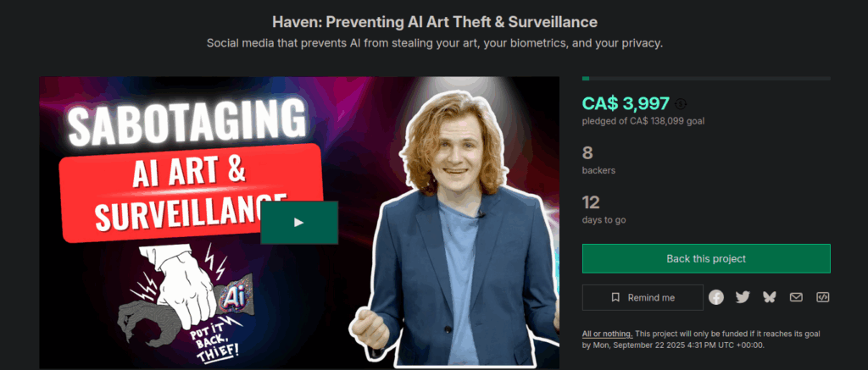The image size is (868, 370).
Task: Click the pledged of CA$ 138,099 goal text
Action: pyautogui.click(x=643, y=120)
